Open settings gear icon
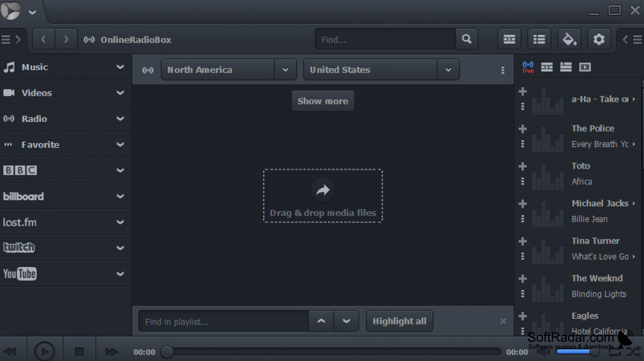 [599, 39]
